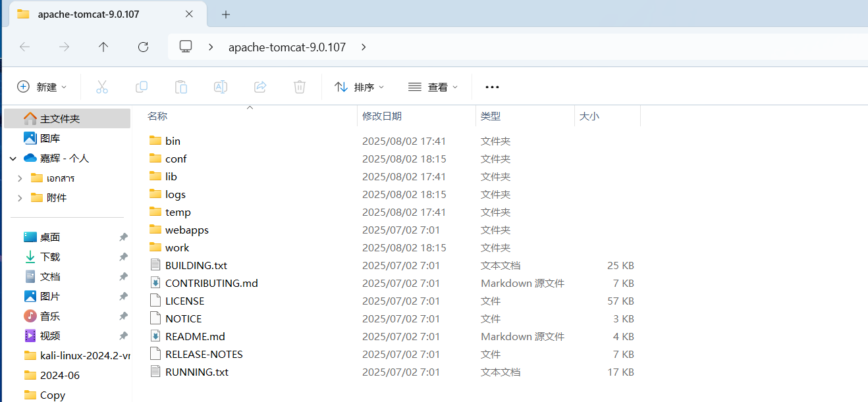
Task: Collapse the 嘉辉 - 个人 OneDrive node
Action: point(13,158)
